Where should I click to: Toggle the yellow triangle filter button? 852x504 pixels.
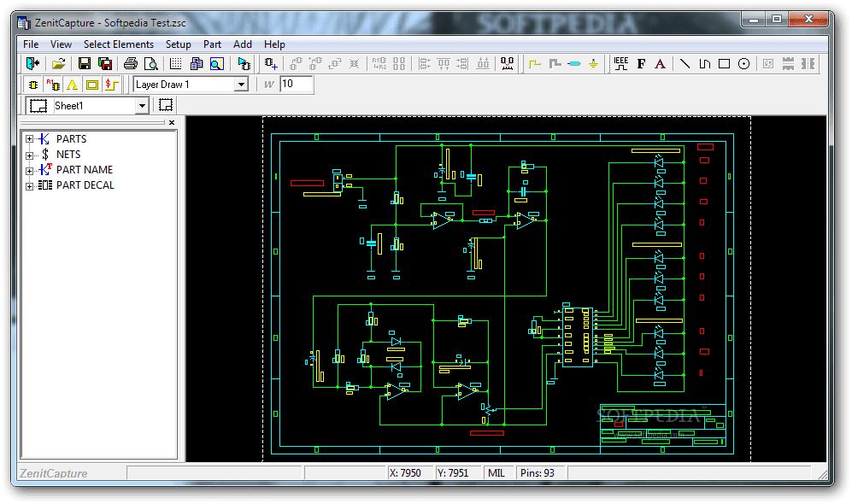(x=72, y=85)
